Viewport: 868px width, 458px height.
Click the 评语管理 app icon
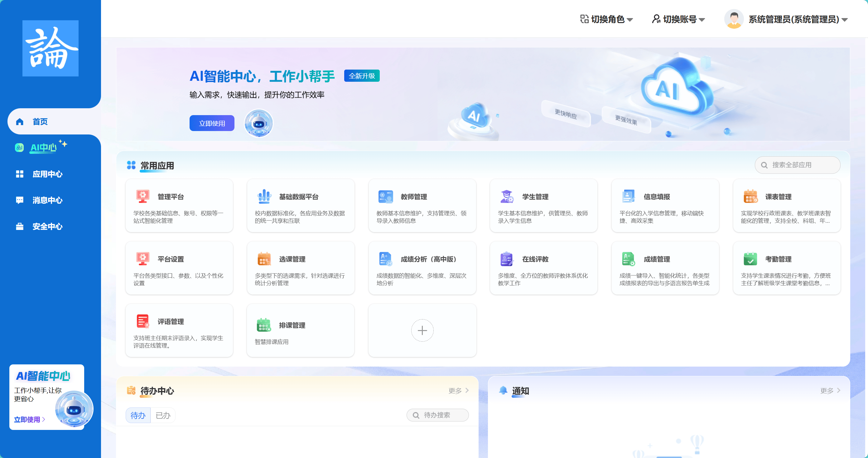[142, 321]
